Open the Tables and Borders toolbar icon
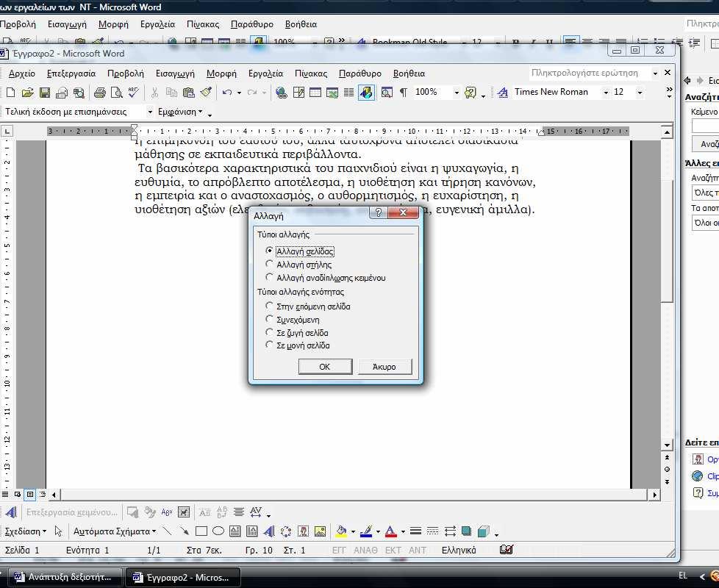 point(298,93)
